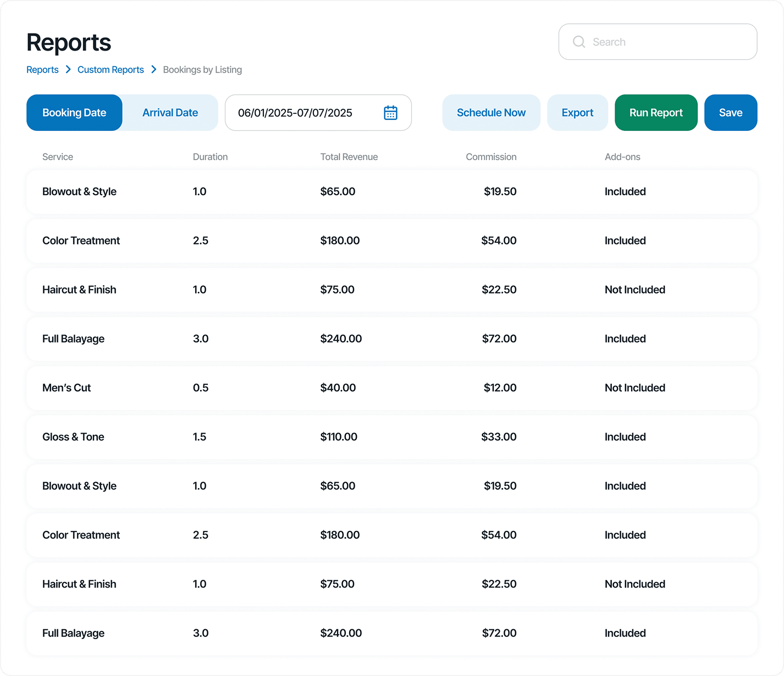Click the chevron after the Reports breadcrumb

coord(68,69)
